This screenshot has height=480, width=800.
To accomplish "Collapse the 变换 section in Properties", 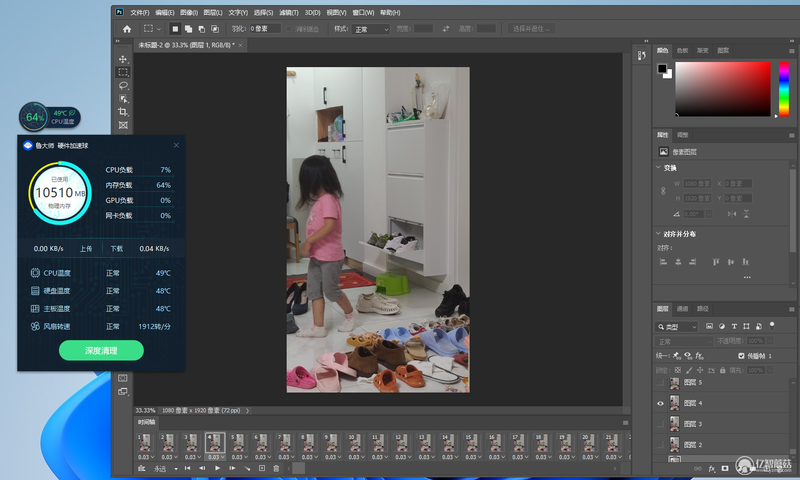I will pyautogui.click(x=658, y=167).
